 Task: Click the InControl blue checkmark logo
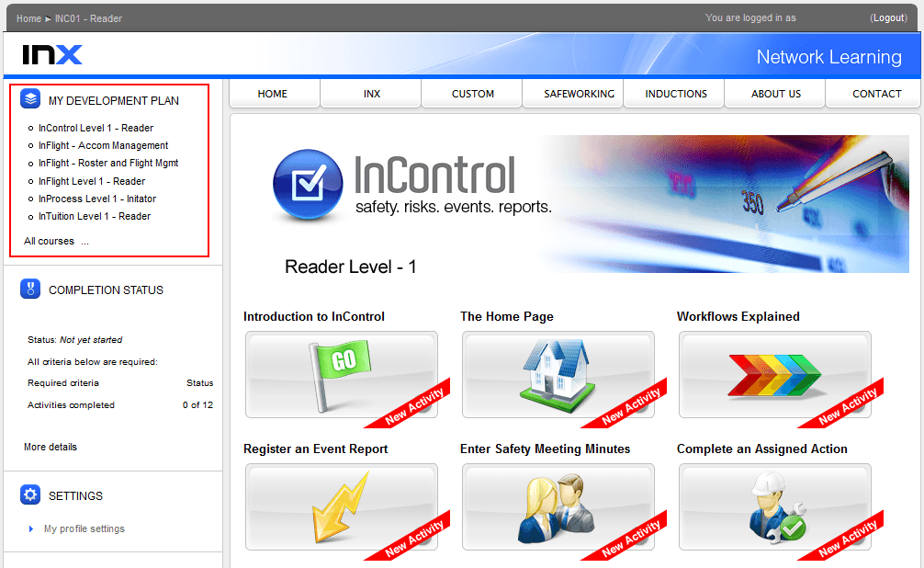[x=308, y=184]
